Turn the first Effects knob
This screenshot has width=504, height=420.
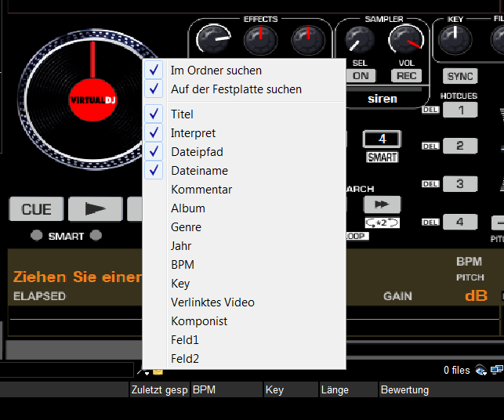(213, 40)
